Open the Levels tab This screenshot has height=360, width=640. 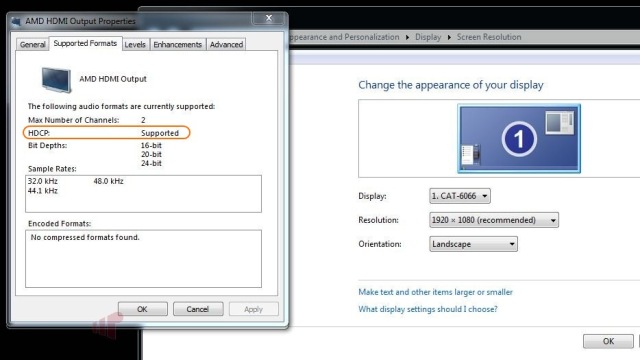coord(135,44)
